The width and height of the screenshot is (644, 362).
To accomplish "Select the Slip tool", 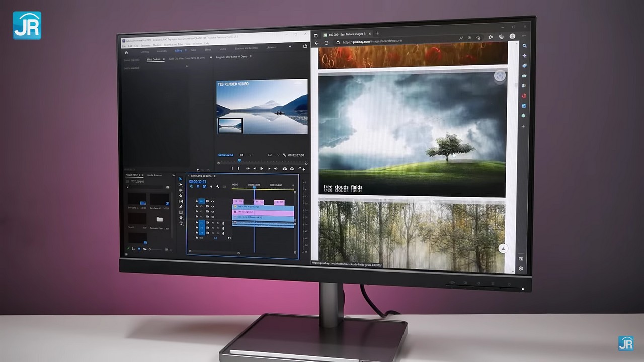I will 181,201.
